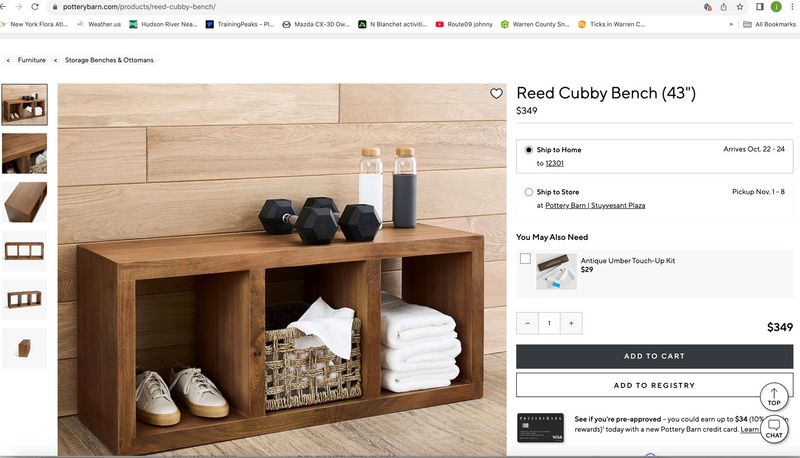Open Chrome's three-dot menu
The width and height of the screenshot is (800, 458).
(x=790, y=7)
